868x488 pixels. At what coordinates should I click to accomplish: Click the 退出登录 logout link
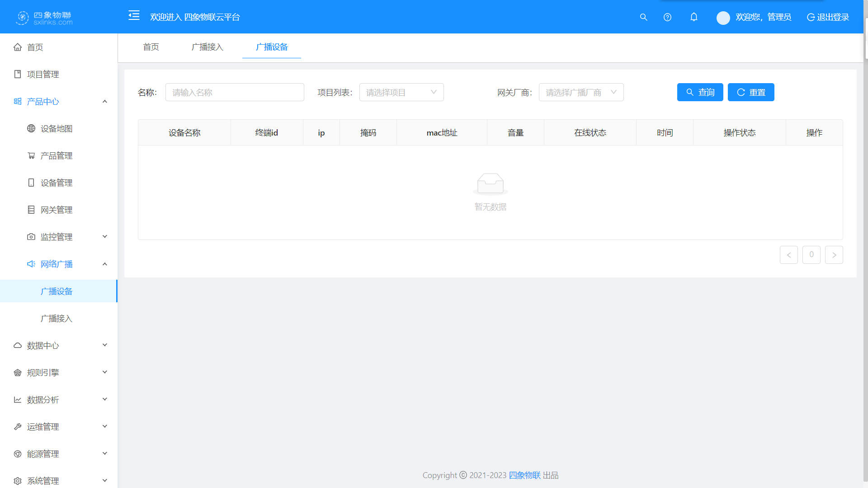click(x=828, y=17)
